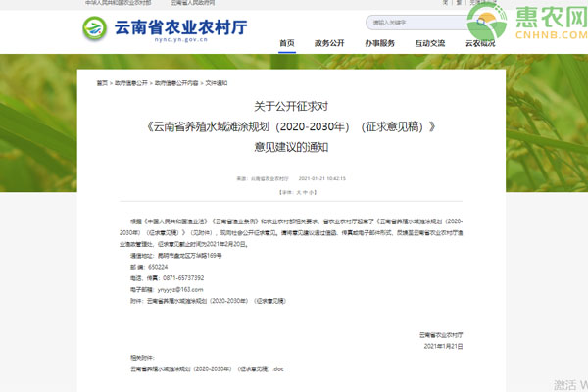588x392 pixels.
Task: Click the 相关附件 heading
Action: [142, 358]
